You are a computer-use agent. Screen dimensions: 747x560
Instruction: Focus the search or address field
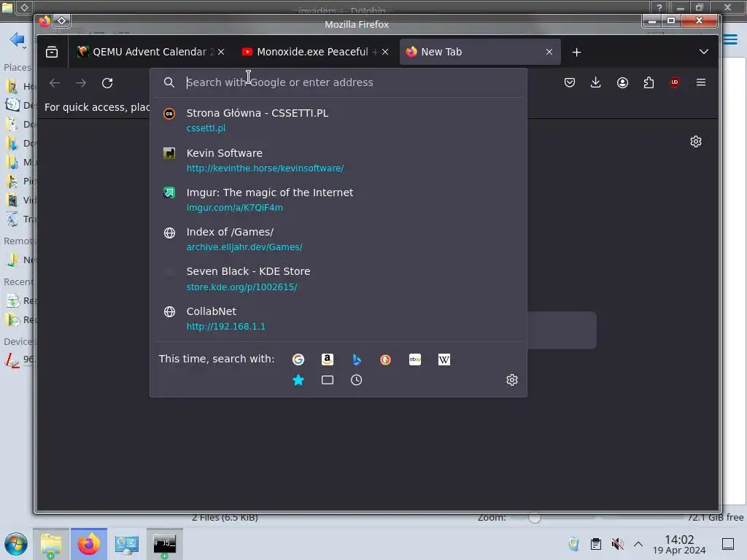[x=338, y=82]
